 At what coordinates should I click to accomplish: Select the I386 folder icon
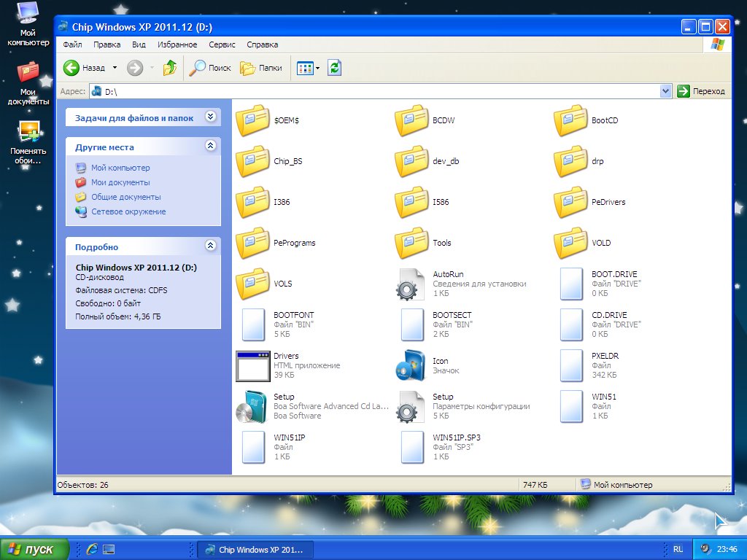252,202
